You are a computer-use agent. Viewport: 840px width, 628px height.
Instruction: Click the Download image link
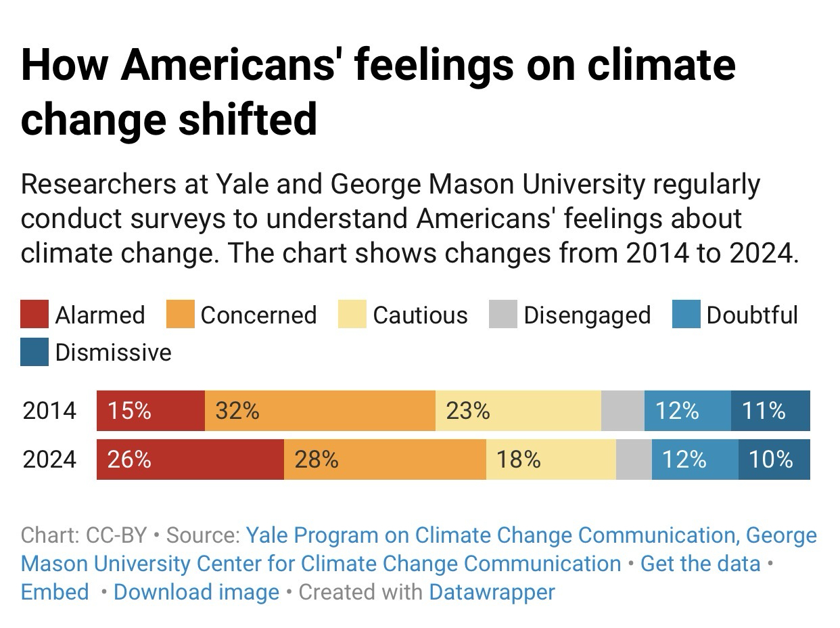[196, 592]
